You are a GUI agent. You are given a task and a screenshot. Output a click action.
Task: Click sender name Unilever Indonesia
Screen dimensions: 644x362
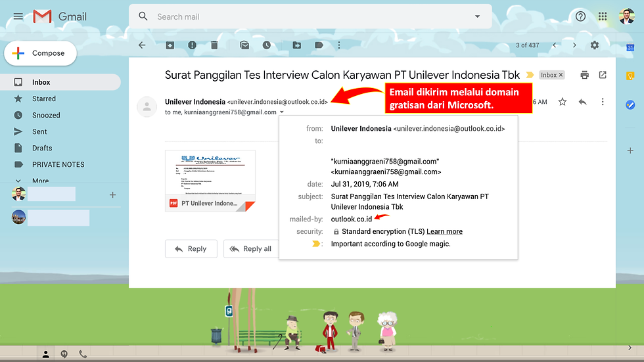(x=195, y=102)
